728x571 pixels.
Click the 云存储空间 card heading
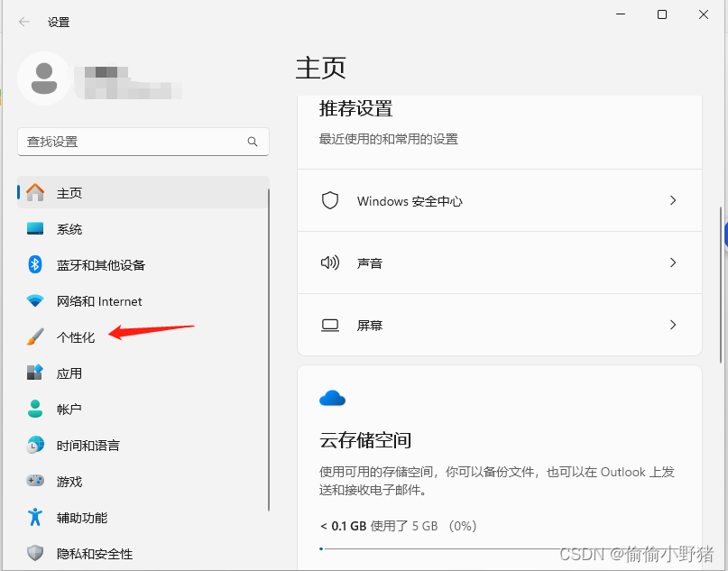[x=365, y=440]
